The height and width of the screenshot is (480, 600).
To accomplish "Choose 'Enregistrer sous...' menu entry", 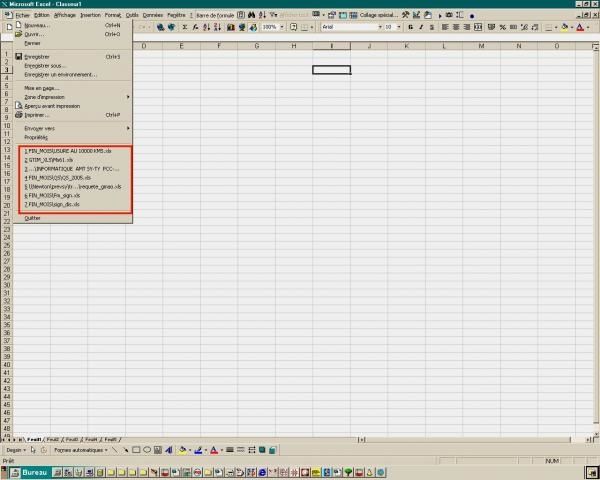I will click(73, 66).
